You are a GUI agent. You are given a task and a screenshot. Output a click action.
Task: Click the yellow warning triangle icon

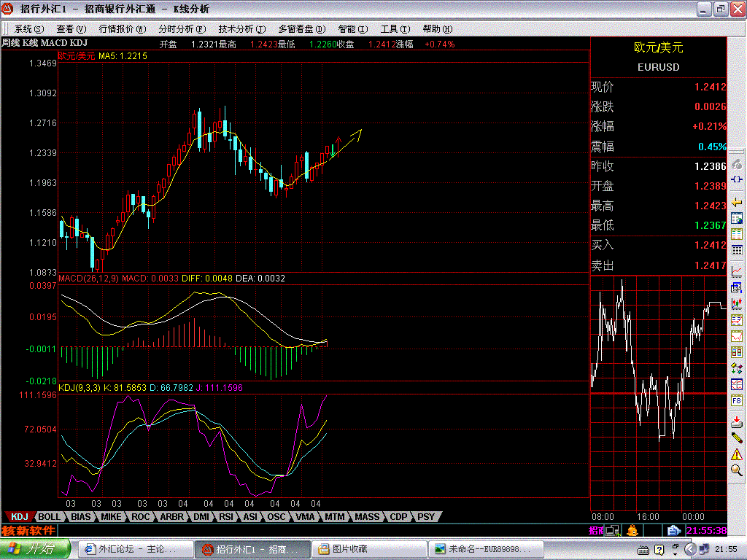click(x=737, y=454)
